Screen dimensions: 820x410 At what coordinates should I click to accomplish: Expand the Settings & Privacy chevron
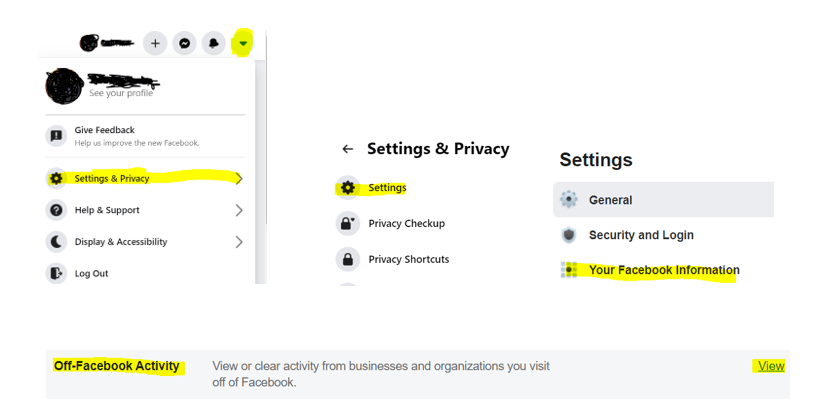click(x=239, y=178)
